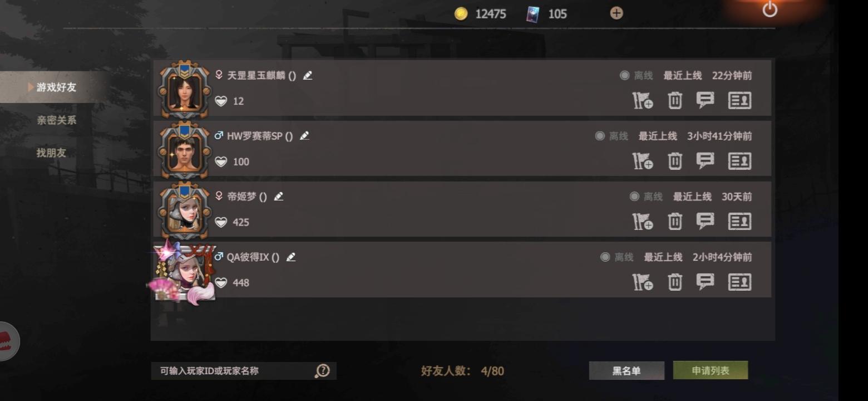The image size is (868, 401).
Task: Open the 申请列表 request list
Action: (711, 371)
